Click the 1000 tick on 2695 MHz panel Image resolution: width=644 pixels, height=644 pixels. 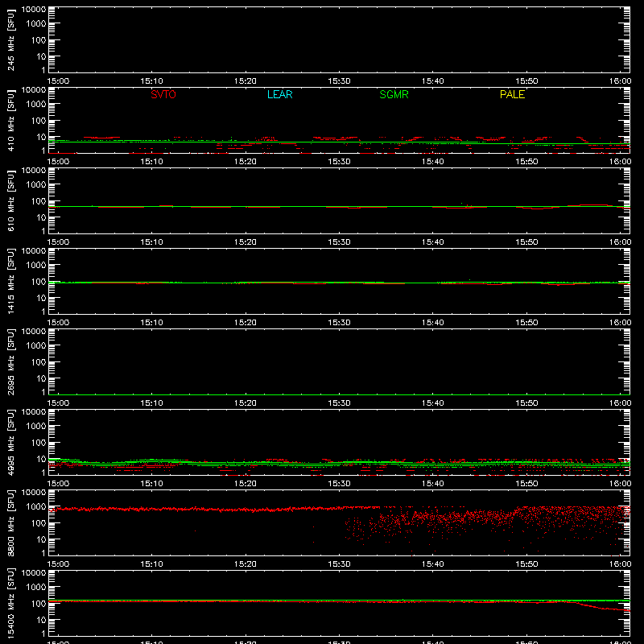pos(36,345)
